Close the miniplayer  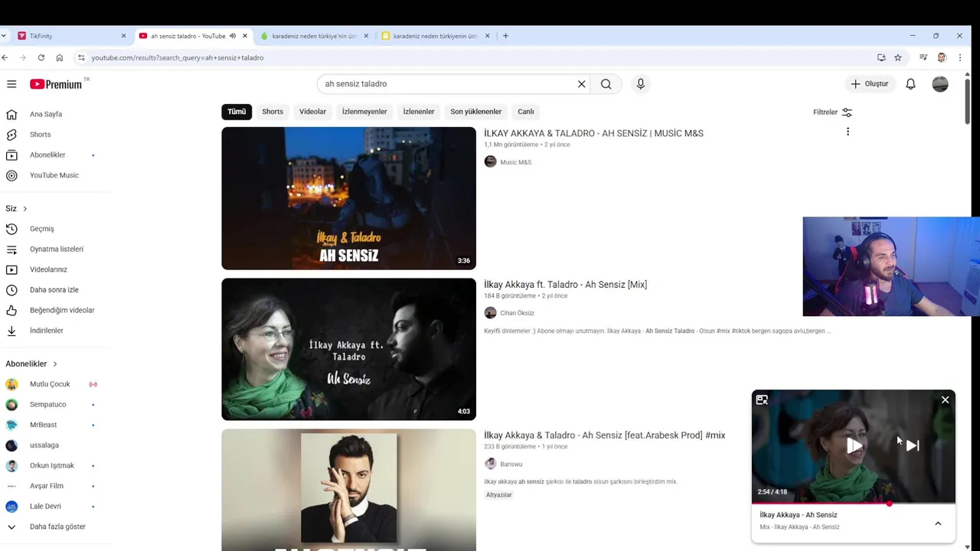[946, 399]
